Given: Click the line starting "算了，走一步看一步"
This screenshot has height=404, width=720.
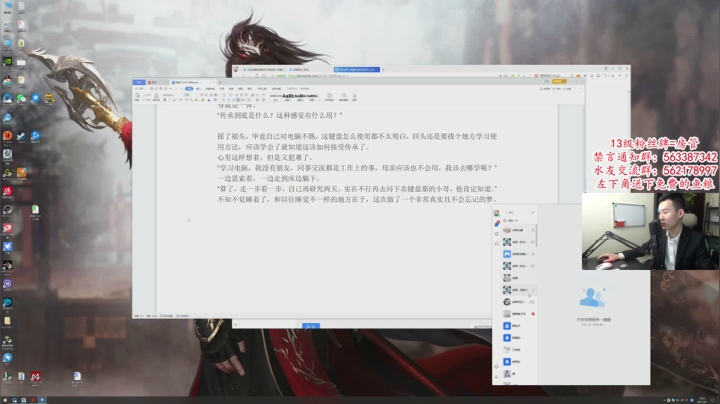Looking at the screenshot, I should 357,189.
